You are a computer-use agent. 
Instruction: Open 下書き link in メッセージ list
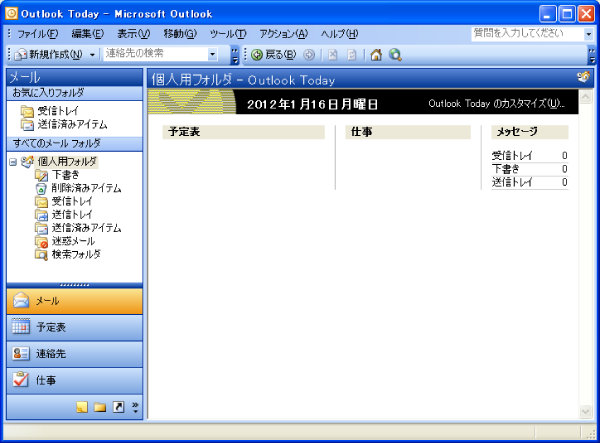(505, 169)
